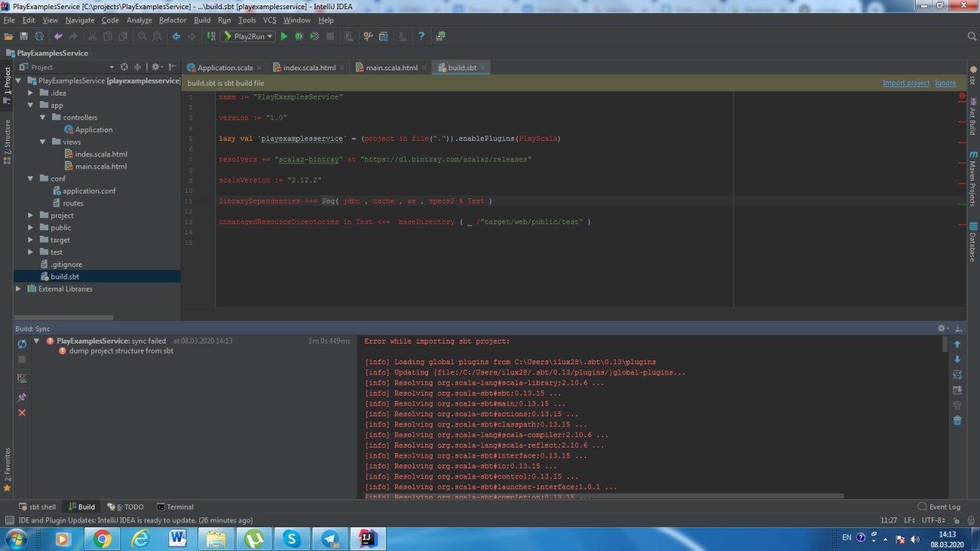Screen dimensions: 980x551
Task: Select .gitignore file in project tree
Action: [60, 264]
